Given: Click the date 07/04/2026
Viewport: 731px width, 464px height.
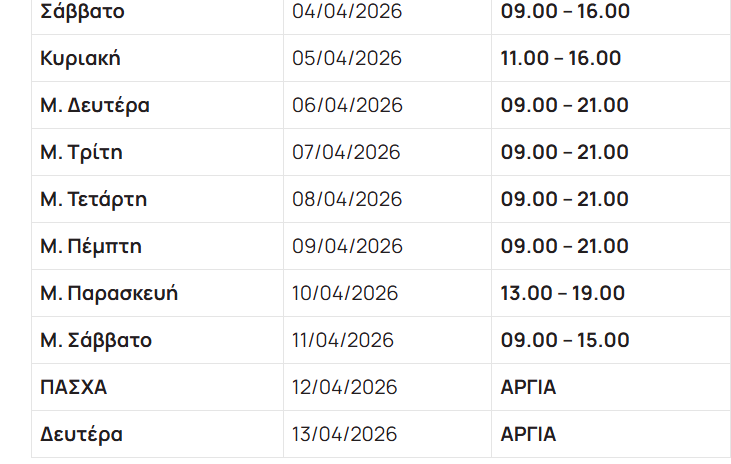Looking at the screenshot, I should [346, 152].
